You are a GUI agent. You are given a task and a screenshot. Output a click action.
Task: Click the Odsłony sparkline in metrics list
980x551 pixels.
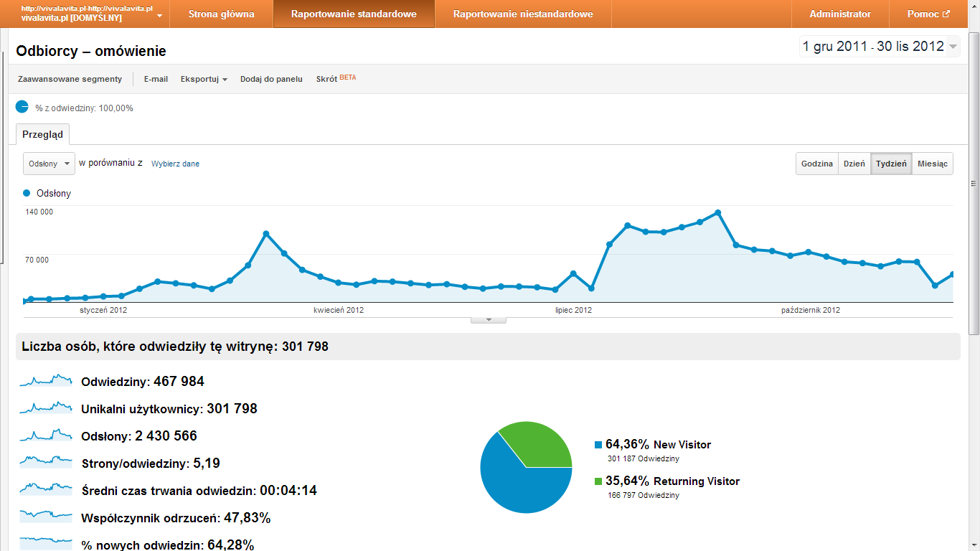point(46,435)
